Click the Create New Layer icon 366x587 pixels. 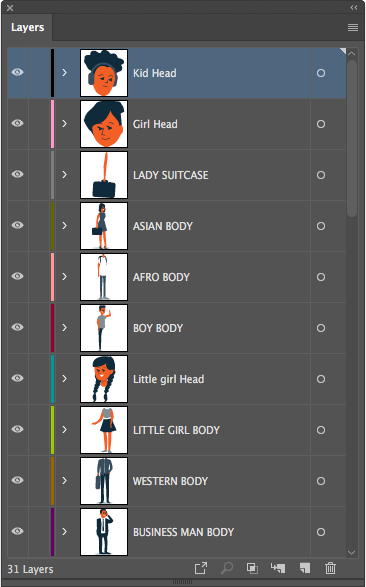(x=305, y=568)
